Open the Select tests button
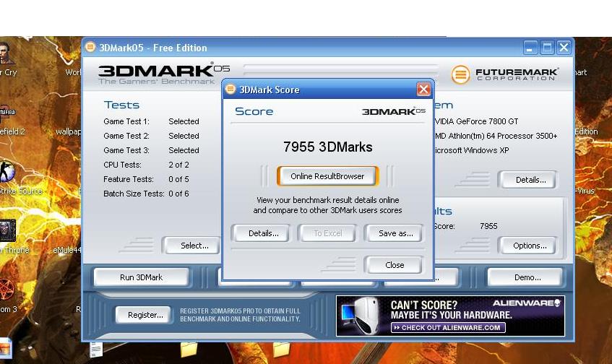 (194, 246)
